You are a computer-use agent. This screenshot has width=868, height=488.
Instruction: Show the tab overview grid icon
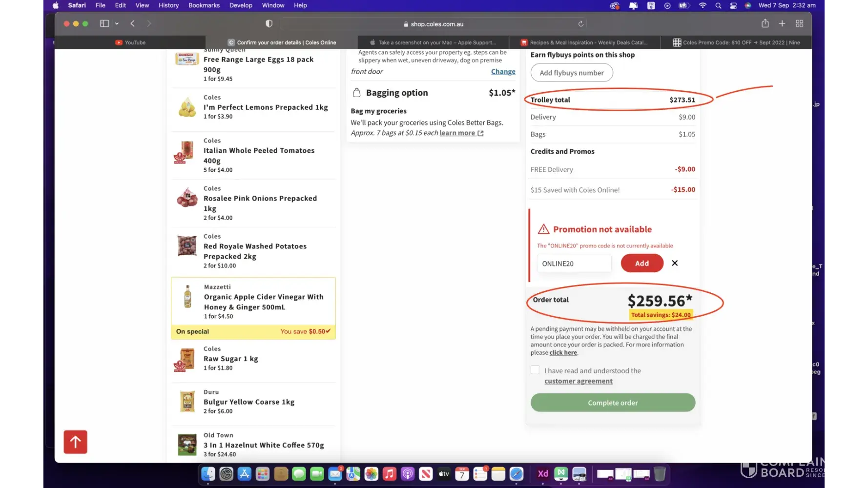pyautogui.click(x=800, y=23)
